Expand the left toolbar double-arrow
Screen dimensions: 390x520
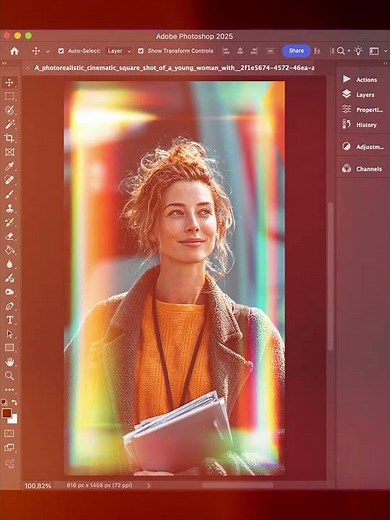4,63
